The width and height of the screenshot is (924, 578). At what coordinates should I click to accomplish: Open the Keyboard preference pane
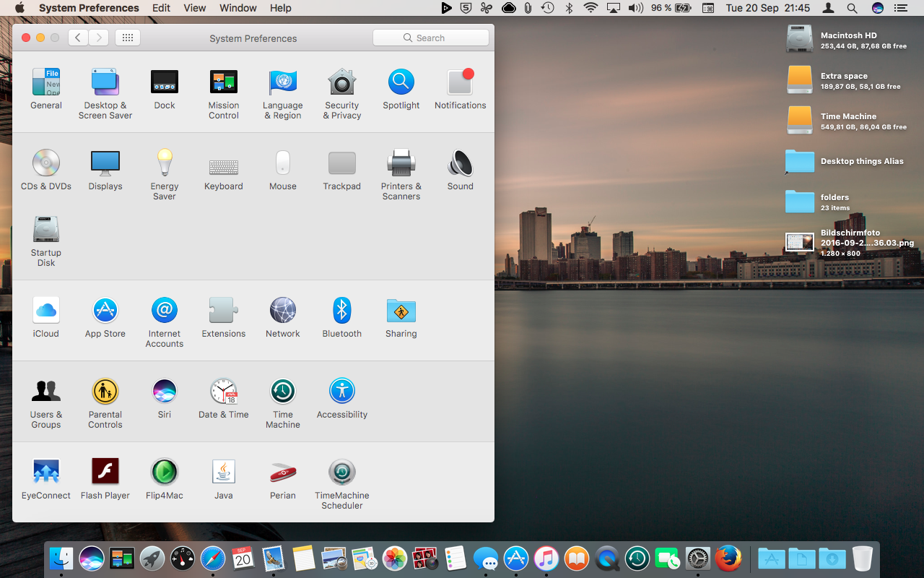click(224, 167)
